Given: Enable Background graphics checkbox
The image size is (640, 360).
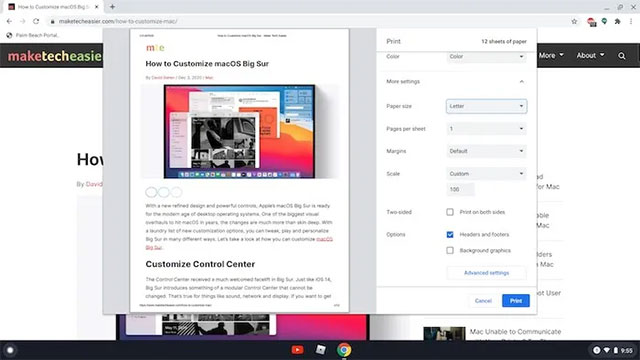Looking at the screenshot, I should coord(450,251).
